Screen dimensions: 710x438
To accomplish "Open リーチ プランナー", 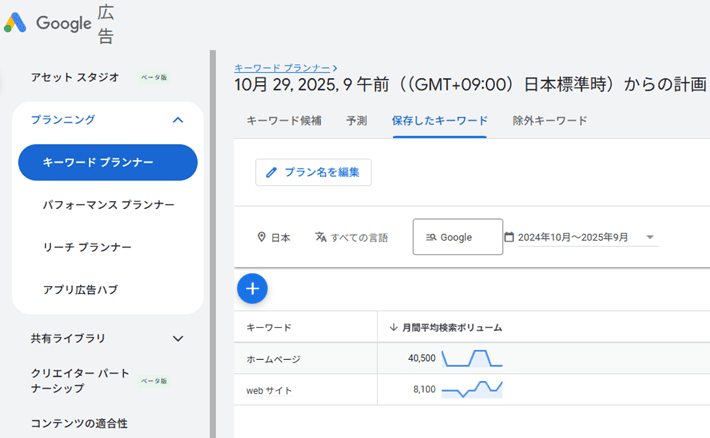I will (87, 247).
